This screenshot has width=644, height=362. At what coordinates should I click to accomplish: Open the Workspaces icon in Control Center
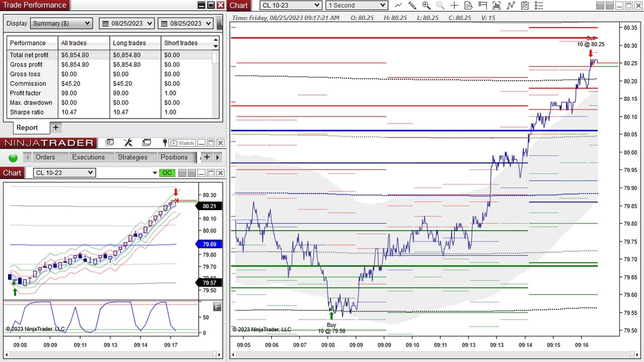click(x=146, y=142)
